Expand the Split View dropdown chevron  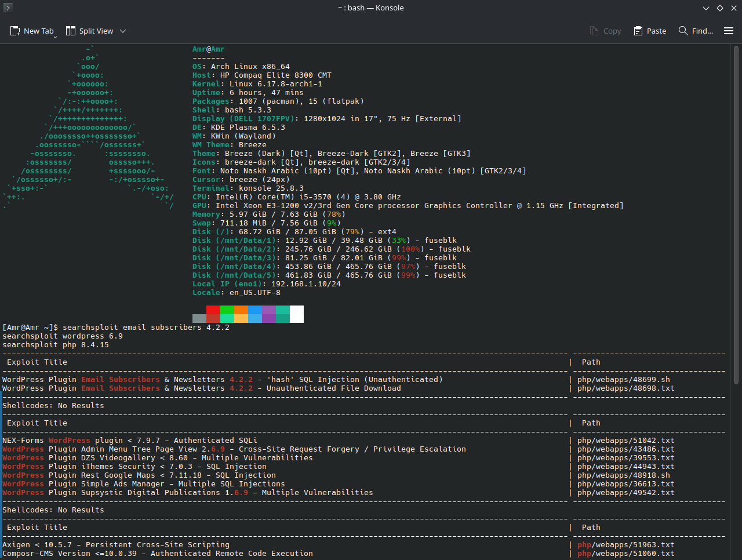123,31
